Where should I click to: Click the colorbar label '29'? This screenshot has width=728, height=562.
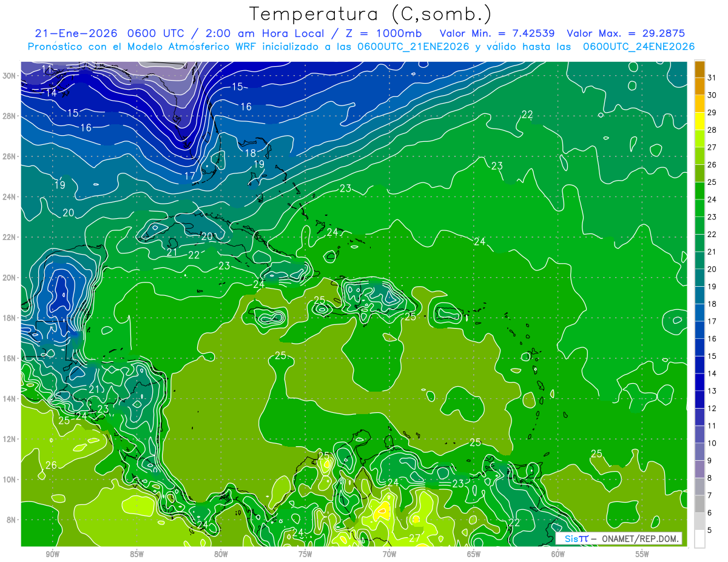click(x=712, y=112)
